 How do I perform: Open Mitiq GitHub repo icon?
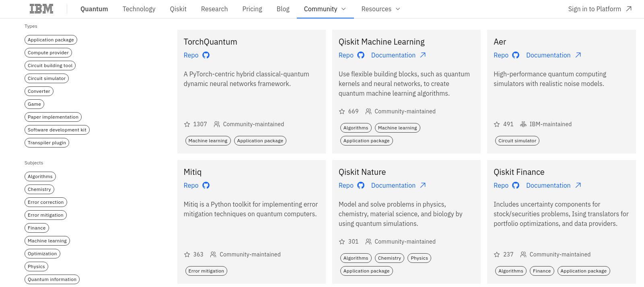206,185
